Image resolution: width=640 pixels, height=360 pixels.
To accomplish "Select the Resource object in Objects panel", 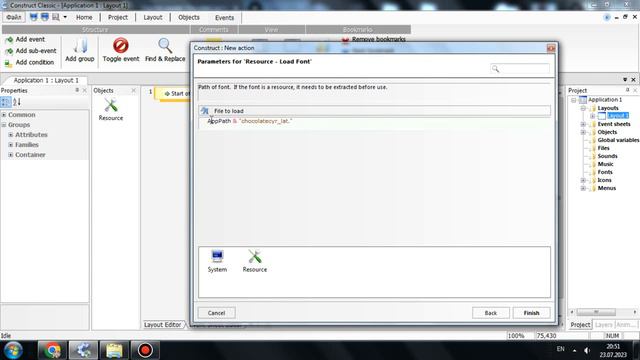I will tap(111, 109).
